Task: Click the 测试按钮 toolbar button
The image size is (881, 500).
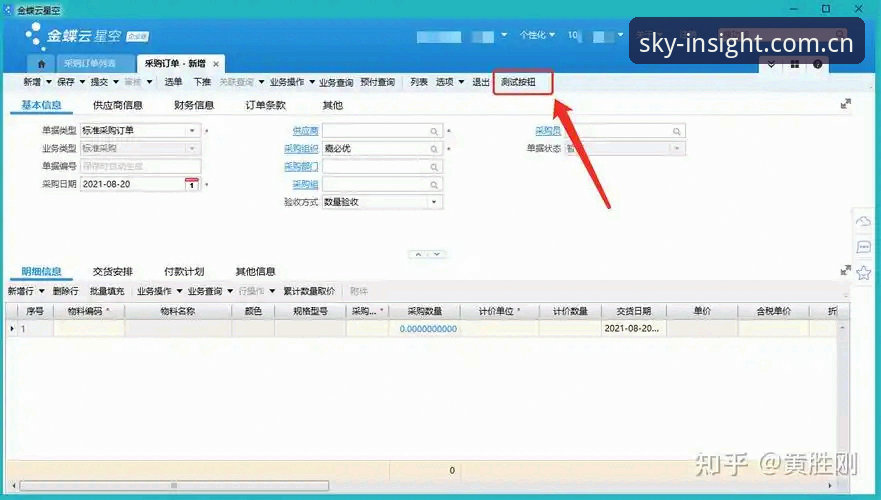Action: (x=518, y=82)
